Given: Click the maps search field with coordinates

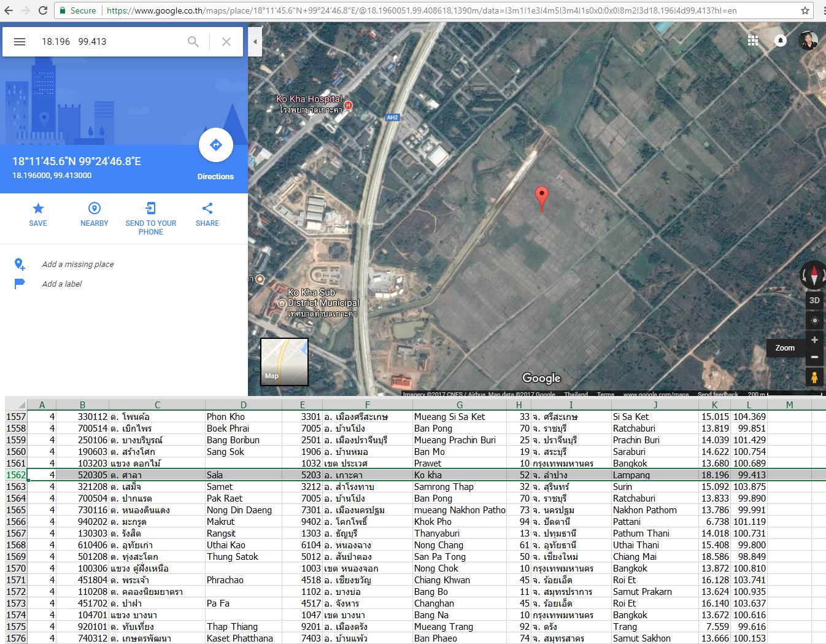Looking at the screenshot, I should pyautogui.click(x=110, y=42).
